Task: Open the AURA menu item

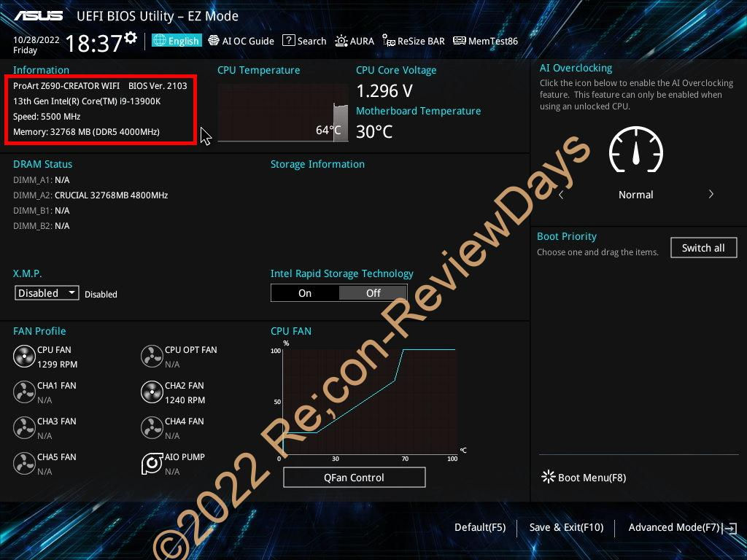Action: tap(355, 41)
